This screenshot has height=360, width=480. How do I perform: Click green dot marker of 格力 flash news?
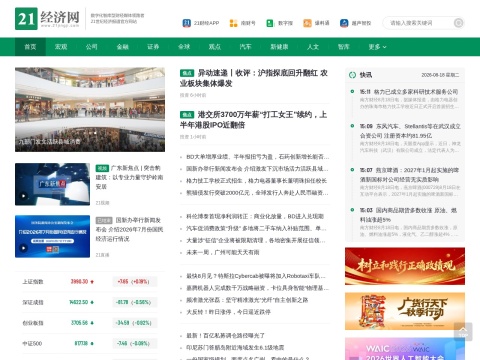[x=352, y=91]
